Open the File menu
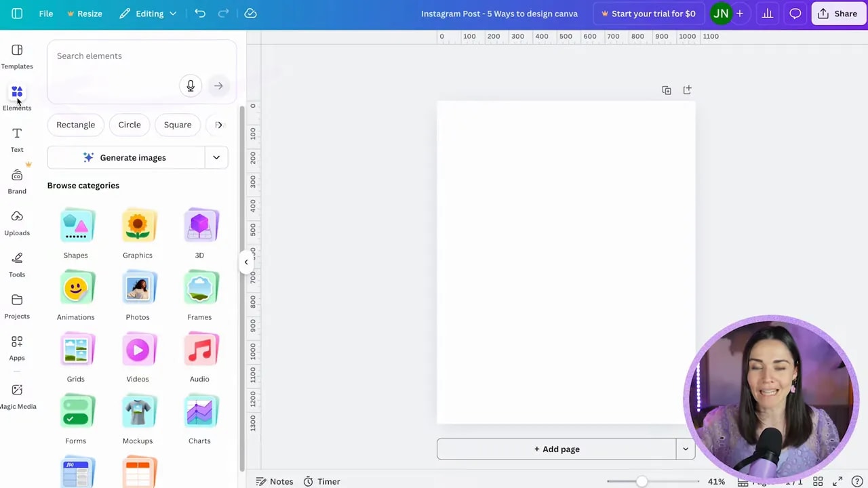 coord(45,14)
